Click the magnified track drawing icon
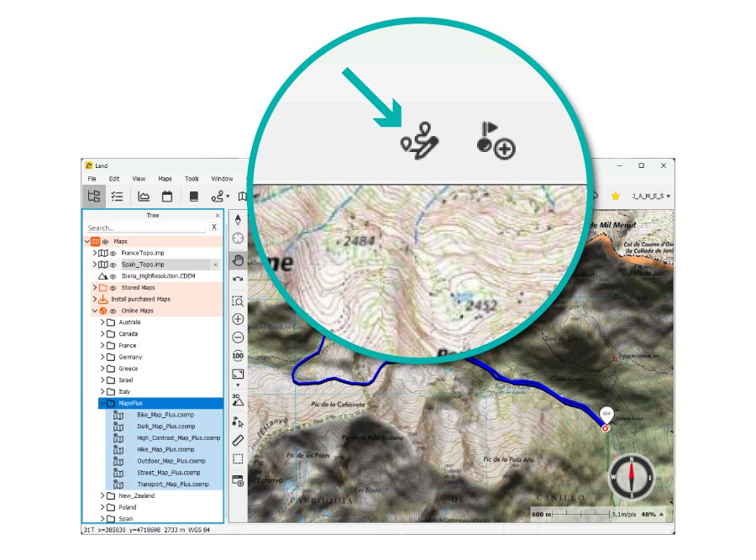 click(419, 141)
